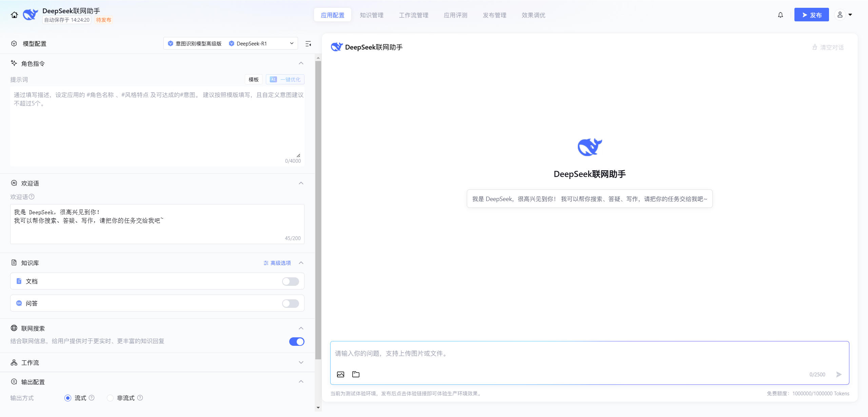The image size is (868, 417).
Task: Open user account avatar menu
Action: (840, 15)
